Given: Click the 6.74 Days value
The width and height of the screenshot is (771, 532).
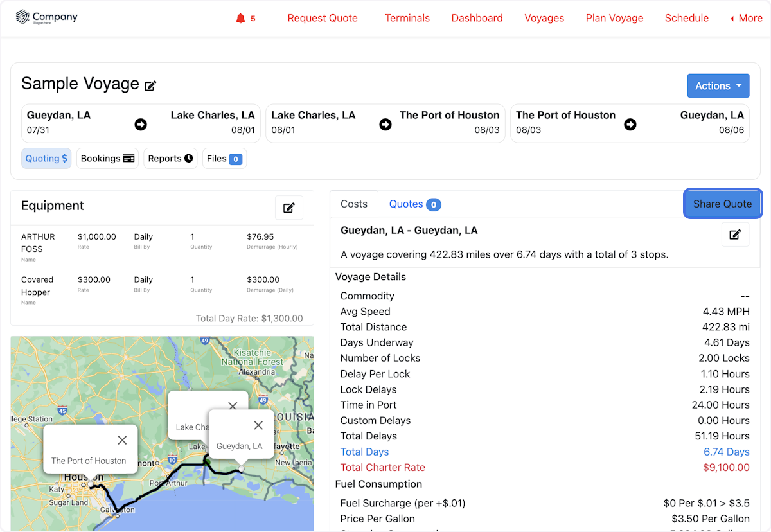Looking at the screenshot, I should click(x=727, y=452).
